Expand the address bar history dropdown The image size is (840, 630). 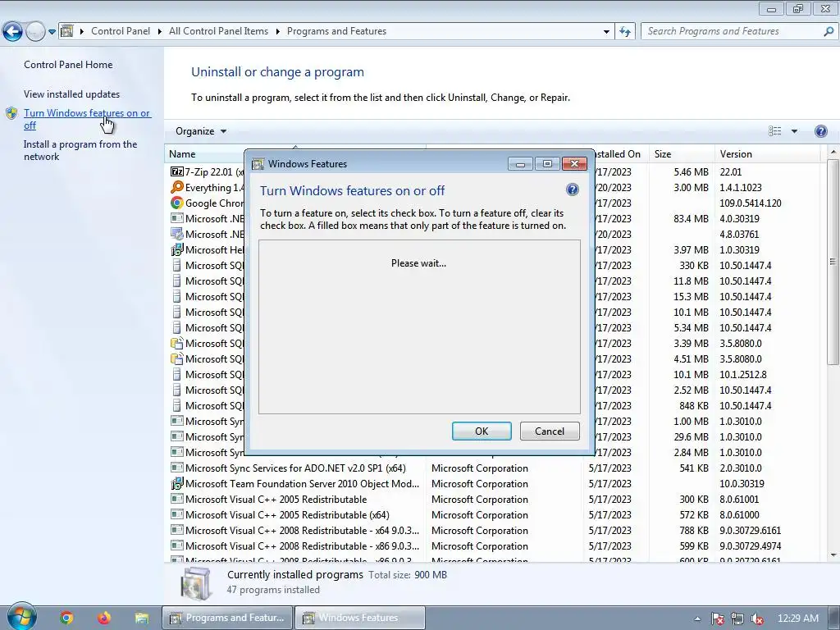(x=606, y=32)
